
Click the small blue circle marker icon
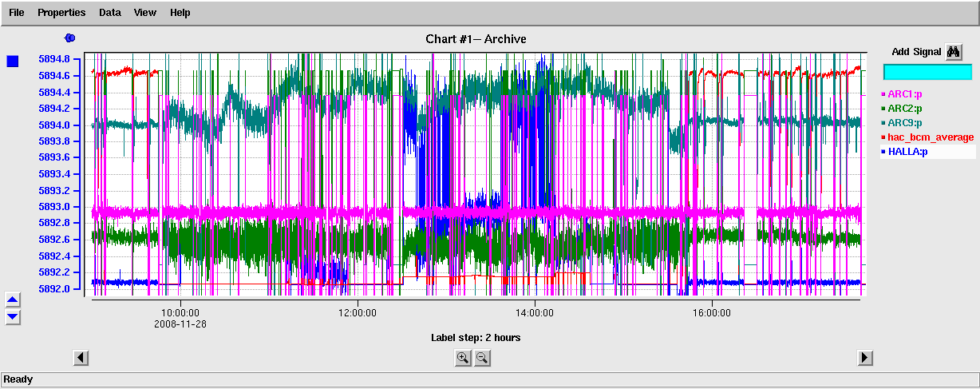pos(69,38)
